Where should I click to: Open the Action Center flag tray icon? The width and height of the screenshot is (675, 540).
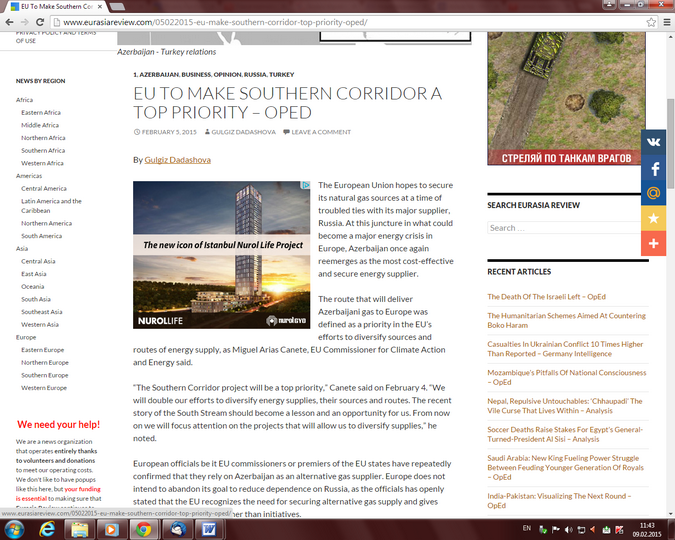click(x=556, y=530)
